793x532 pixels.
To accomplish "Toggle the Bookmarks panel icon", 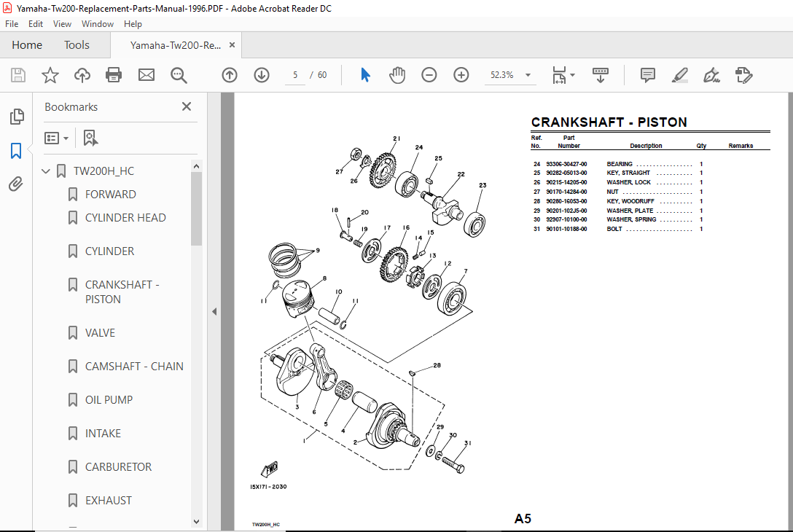I will [16, 150].
